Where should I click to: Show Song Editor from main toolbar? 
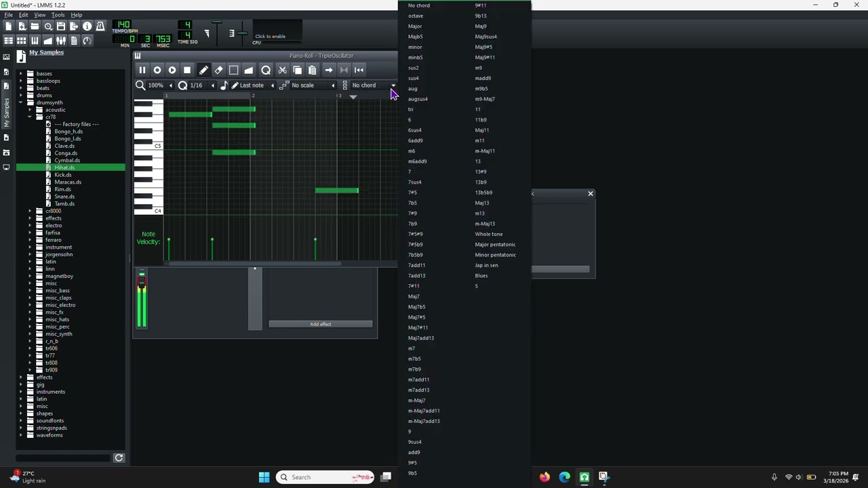pos(8,41)
